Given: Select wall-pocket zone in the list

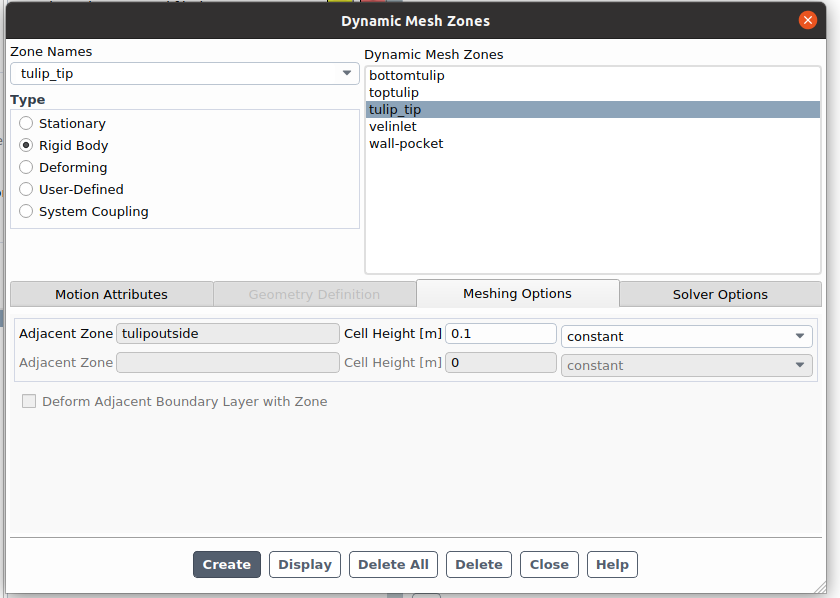Looking at the screenshot, I should click(405, 143).
